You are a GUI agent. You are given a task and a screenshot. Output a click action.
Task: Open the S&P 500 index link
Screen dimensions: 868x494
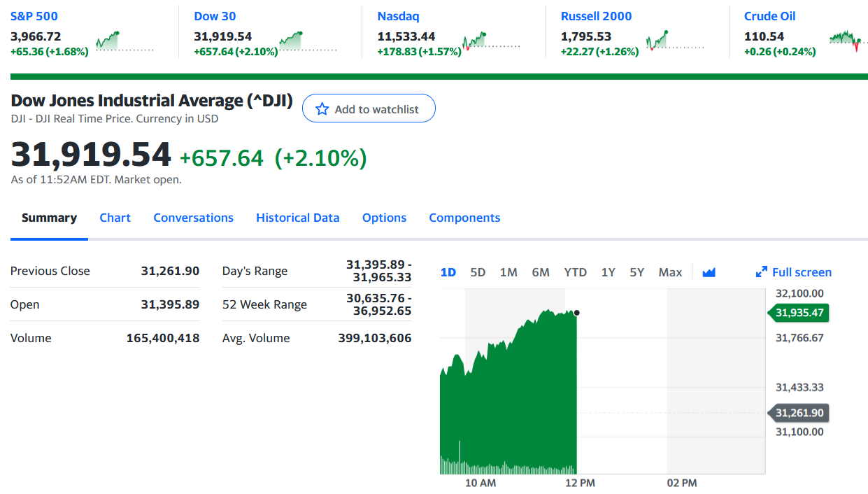click(x=34, y=16)
